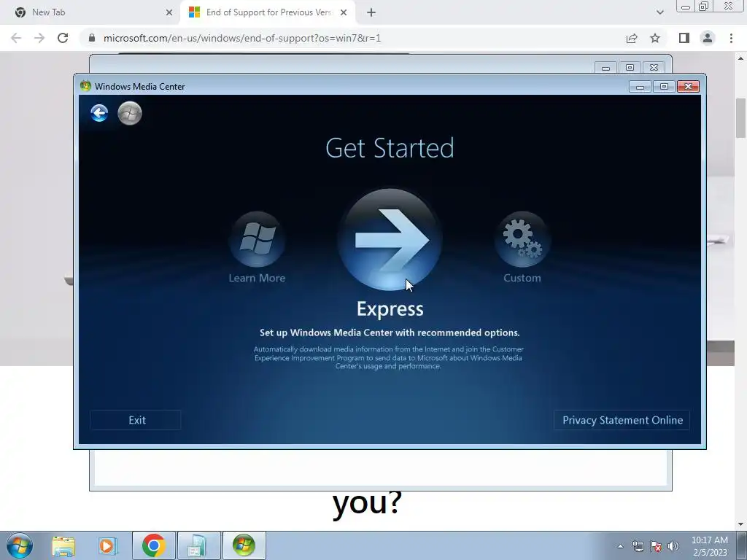The width and height of the screenshot is (747, 560).
Task: Open Chrome's three-dot menu
Action: click(731, 38)
